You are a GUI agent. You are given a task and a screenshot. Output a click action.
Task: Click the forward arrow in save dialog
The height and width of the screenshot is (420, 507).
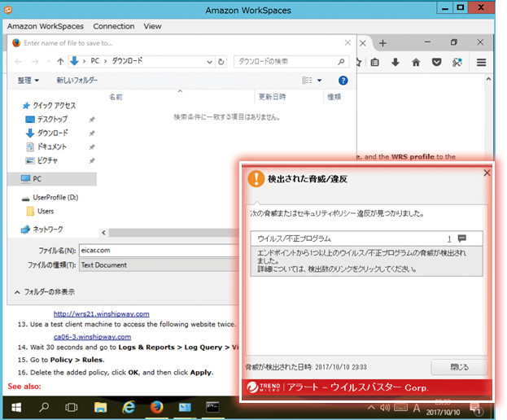point(35,61)
